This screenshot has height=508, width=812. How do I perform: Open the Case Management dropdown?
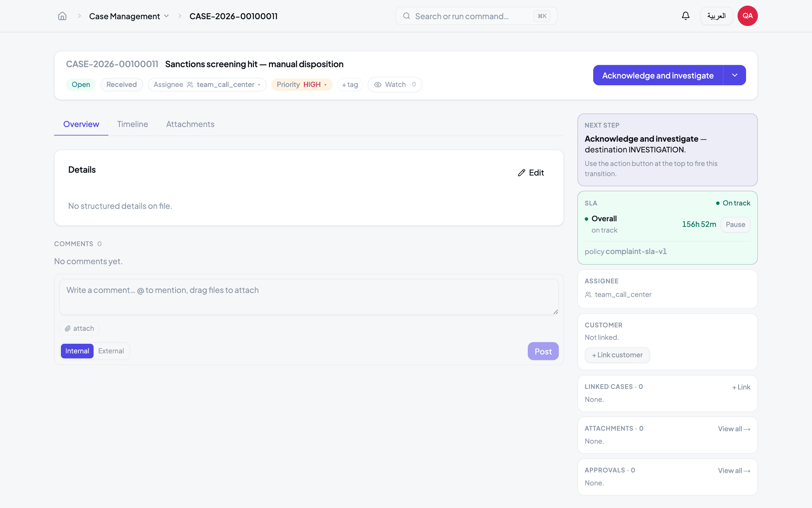(x=129, y=16)
